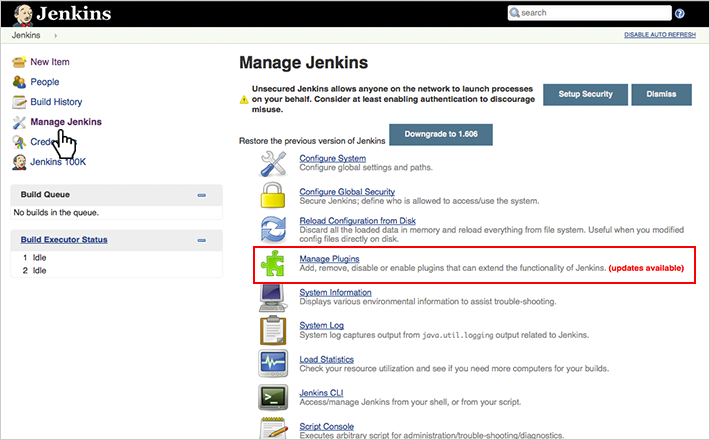Click the Build History notepad icon

(x=19, y=102)
